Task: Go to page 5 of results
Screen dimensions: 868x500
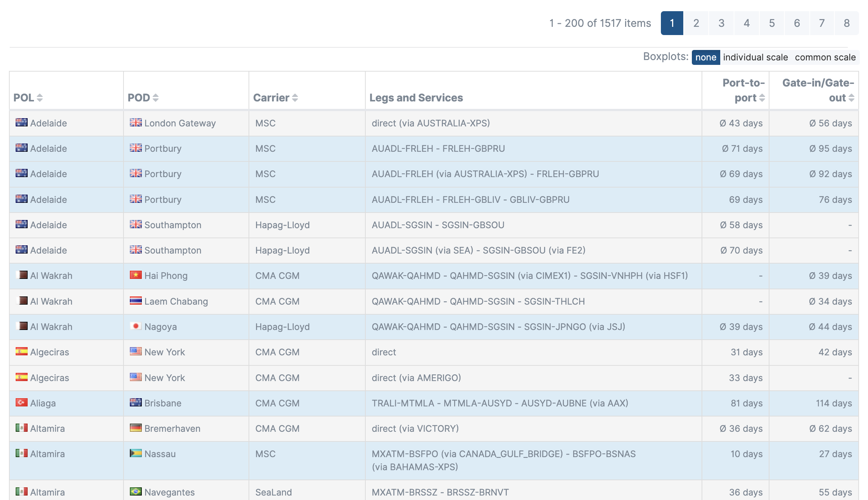Action: click(772, 23)
